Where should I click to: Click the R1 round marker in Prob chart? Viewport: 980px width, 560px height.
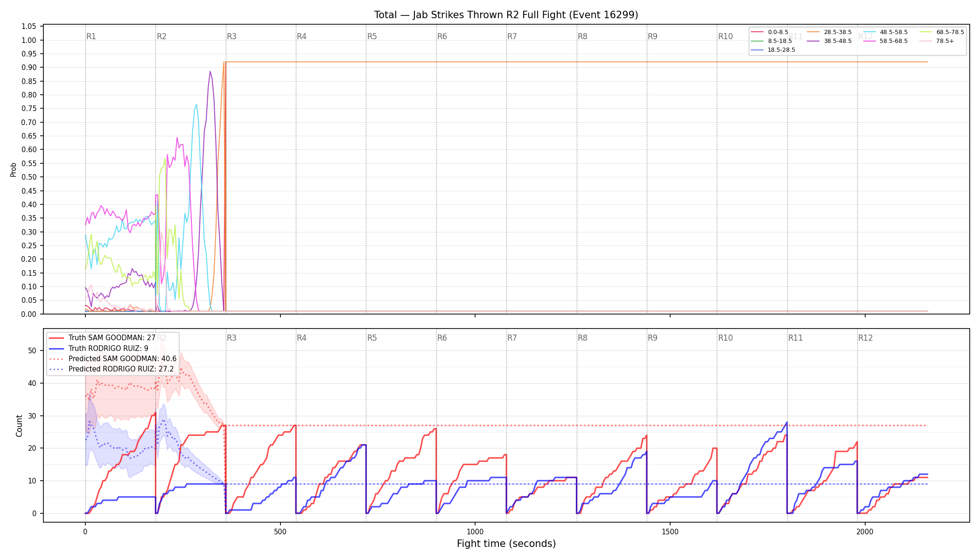(91, 36)
